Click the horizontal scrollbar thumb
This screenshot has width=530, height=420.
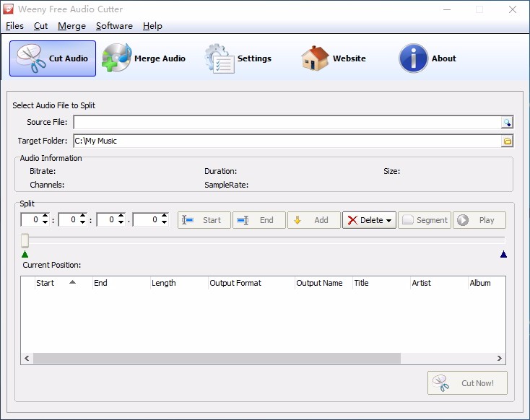coord(217,358)
